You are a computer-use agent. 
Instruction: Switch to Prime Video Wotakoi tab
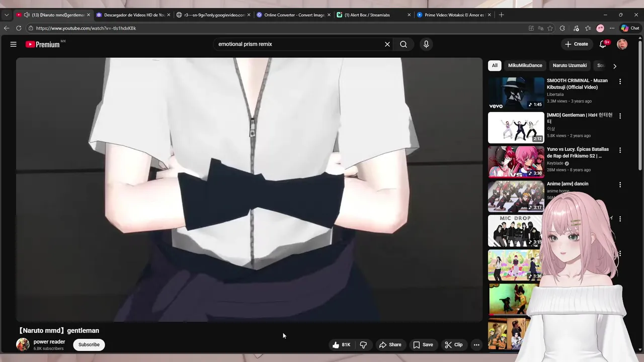point(454,15)
